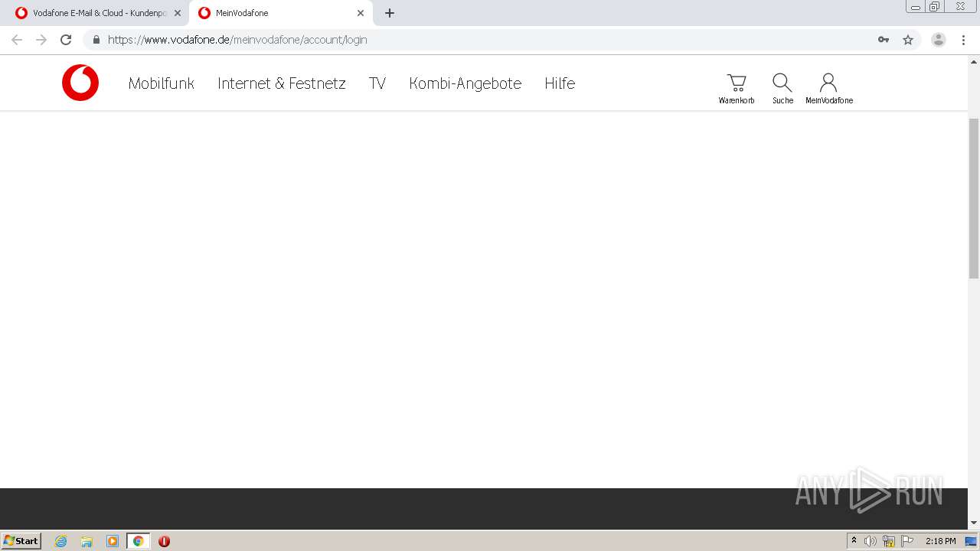This screenshot has height=551, width=980.
Task: Click the page vertical scrollbar thumb
Action: (974, 199)
